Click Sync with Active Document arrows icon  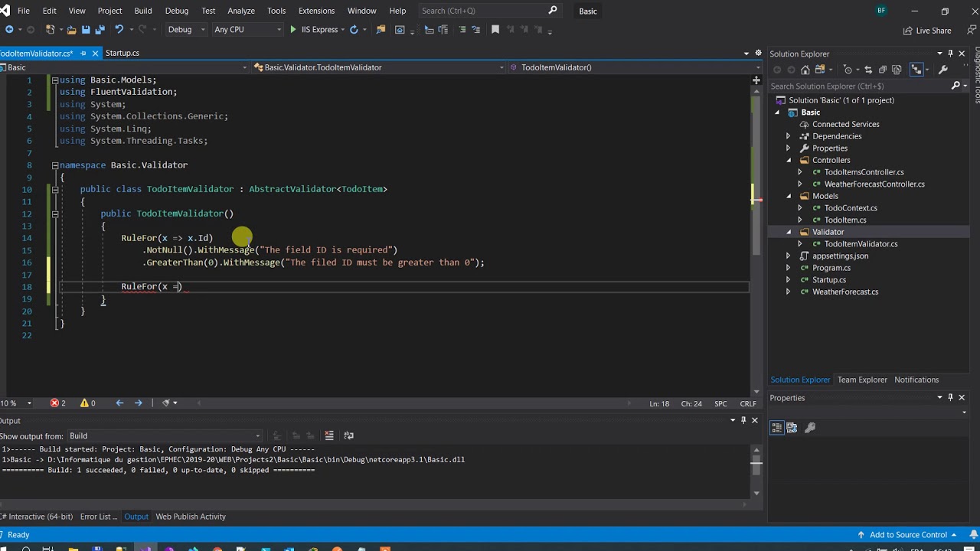[868, 70]
